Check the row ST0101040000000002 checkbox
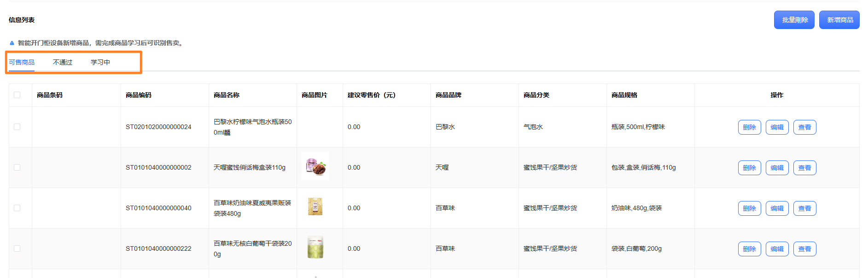The image size is (868, 278). (17, 167)
